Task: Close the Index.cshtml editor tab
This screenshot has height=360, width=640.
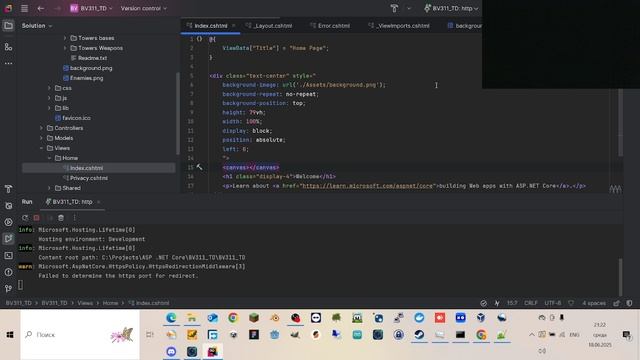Action: click(x=233, y=26)
